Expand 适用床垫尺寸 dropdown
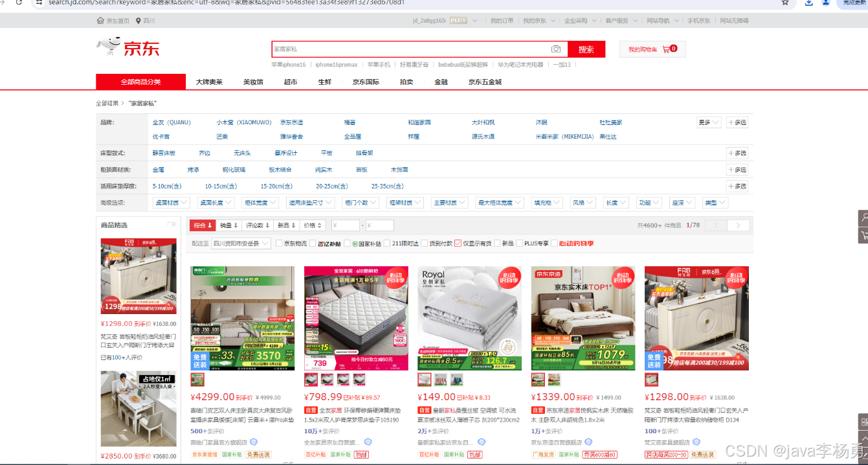The height and width of the screenshot is (465, 868). point(311,203)
